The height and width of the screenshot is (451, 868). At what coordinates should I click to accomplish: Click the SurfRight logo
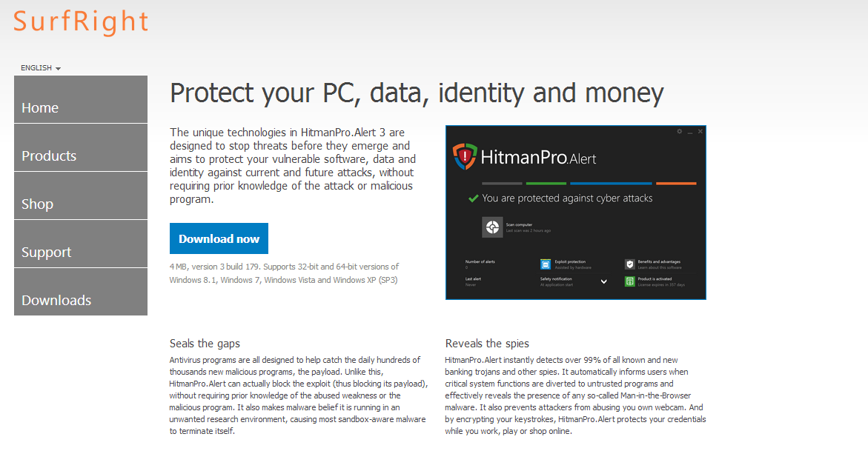(81, 22)
